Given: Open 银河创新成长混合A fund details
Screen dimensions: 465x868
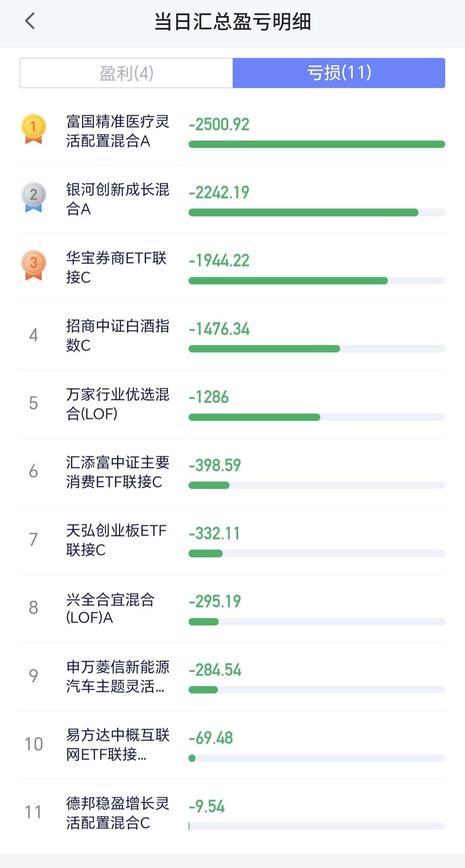Looking at the screenshot, I should 118,199.
